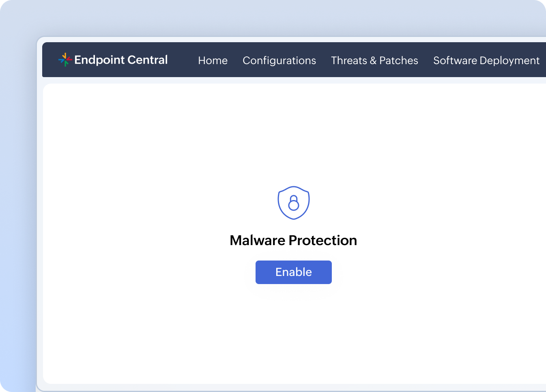This screenshot has height=392, width=546.
Task: Click the word Protection in the heading
Action: click(x=322, y=240)
